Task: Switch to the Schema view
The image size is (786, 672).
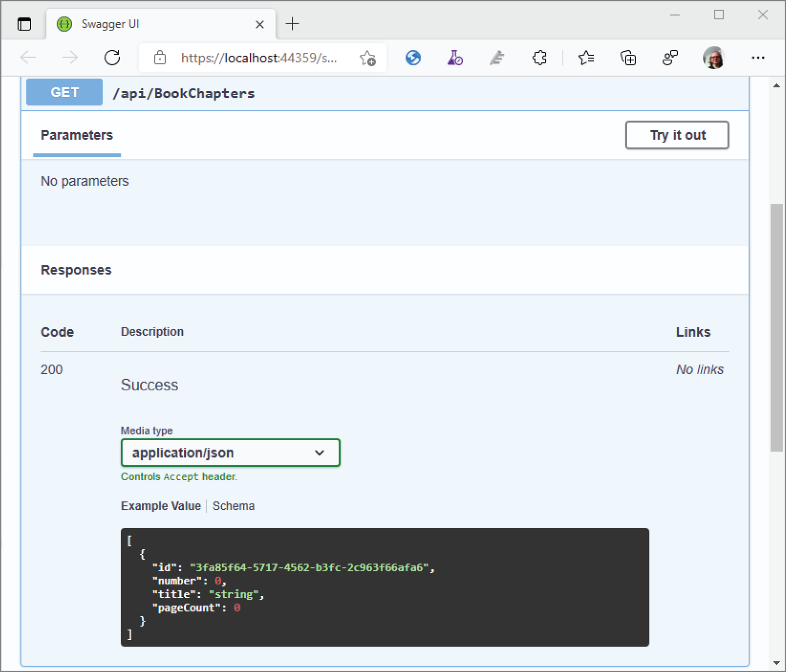Action: pyautogui.click(x=233, y=505)
